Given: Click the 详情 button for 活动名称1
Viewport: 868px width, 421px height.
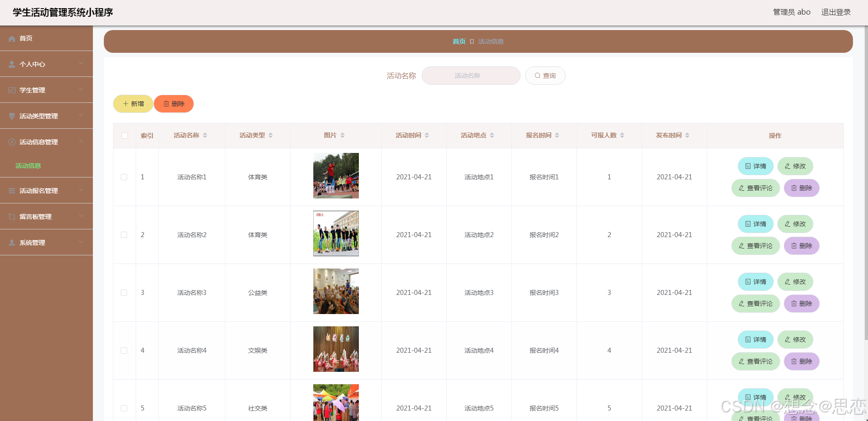Looking at the screenshot, I should [756, 166].
